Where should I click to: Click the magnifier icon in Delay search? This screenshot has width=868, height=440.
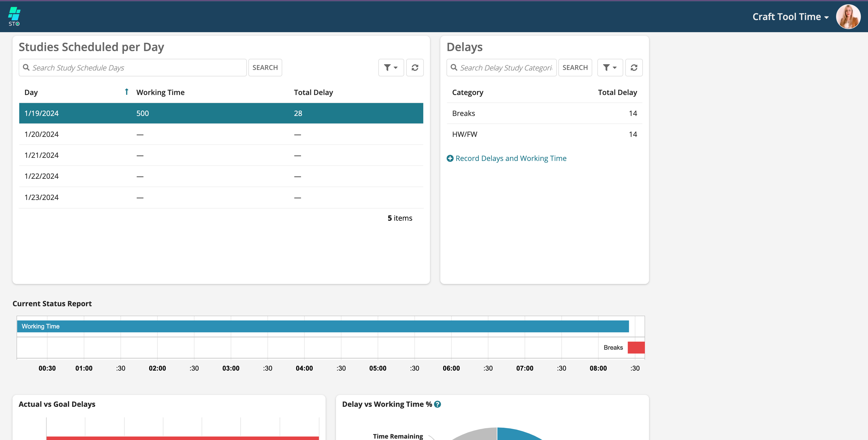(454, 67)
